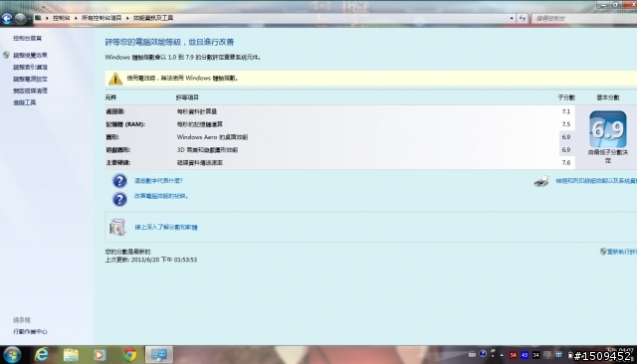
Task: Click the greyed Forward arrow button
Action: pyautogui.click(x=20, y=18)
